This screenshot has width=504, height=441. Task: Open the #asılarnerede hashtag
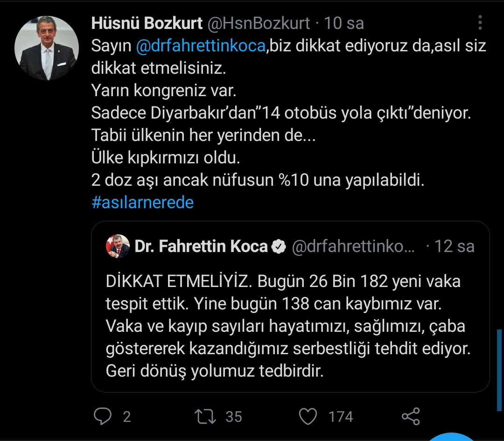point(143,202)
